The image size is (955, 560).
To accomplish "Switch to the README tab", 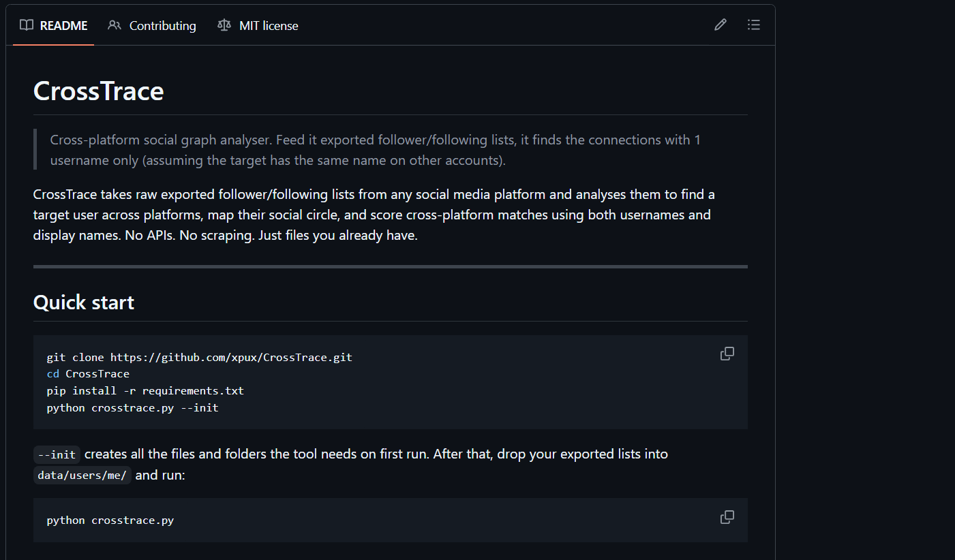I will (x=54, y=26).
